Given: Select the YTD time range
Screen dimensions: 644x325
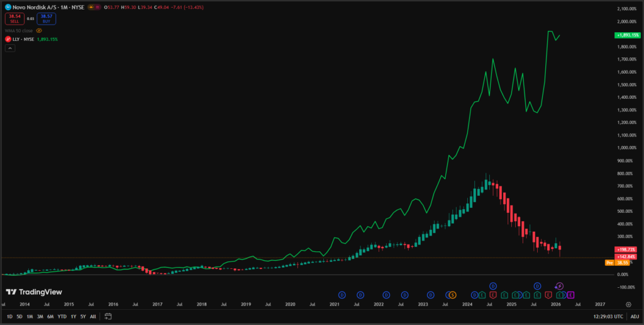Looking at the screenshot, I should pyautogui.click(x=62, y=316).
